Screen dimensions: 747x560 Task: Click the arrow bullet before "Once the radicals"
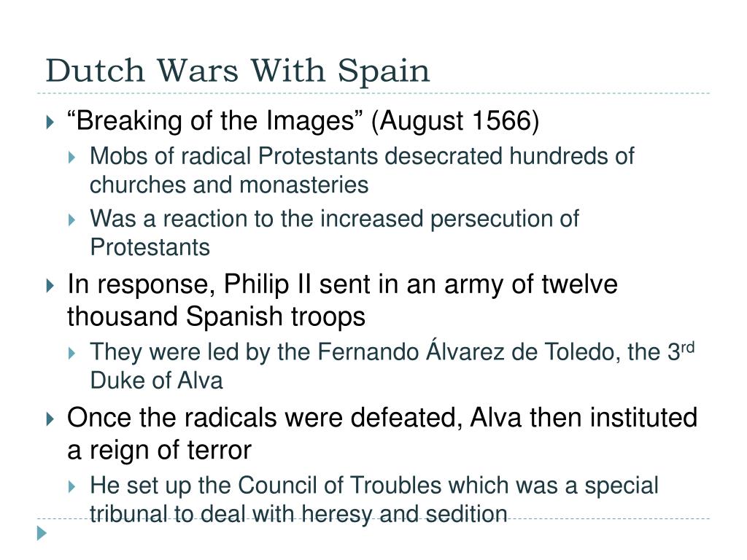[50, 419]
